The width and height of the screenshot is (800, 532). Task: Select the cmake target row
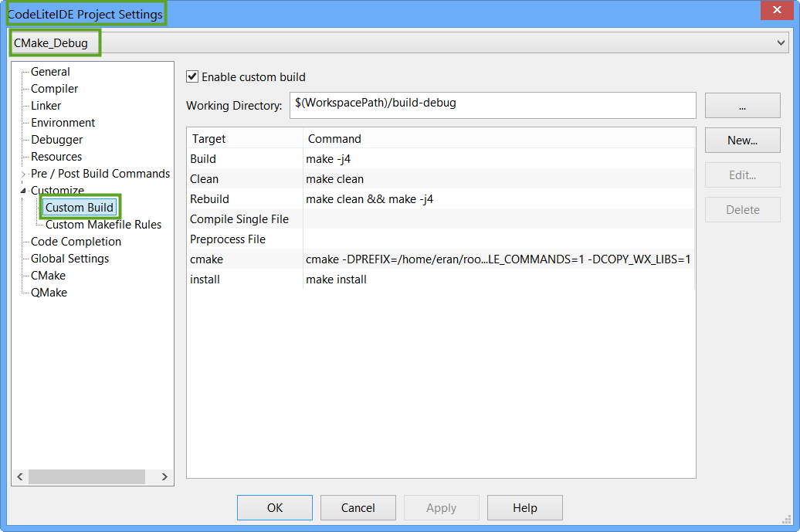click(x=441, y=259)
